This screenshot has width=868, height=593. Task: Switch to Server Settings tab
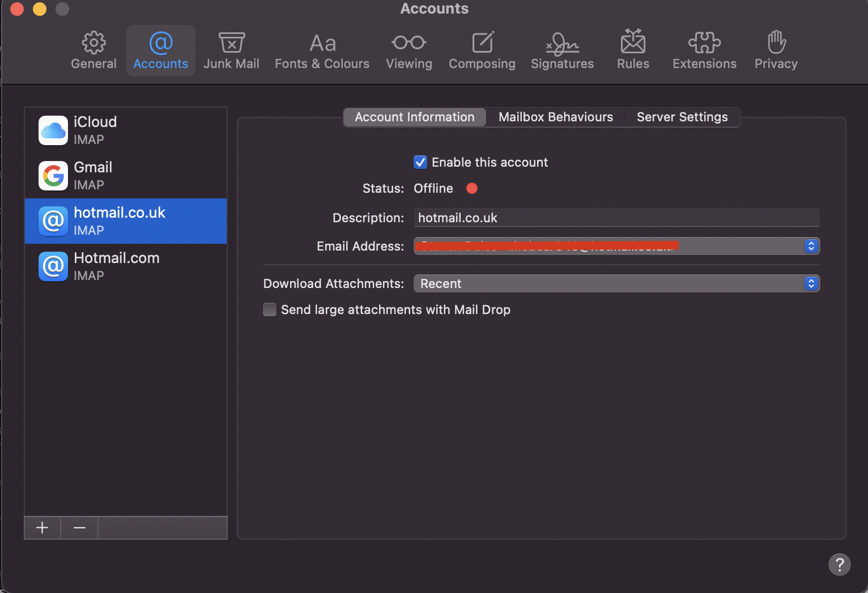point(682,117)
